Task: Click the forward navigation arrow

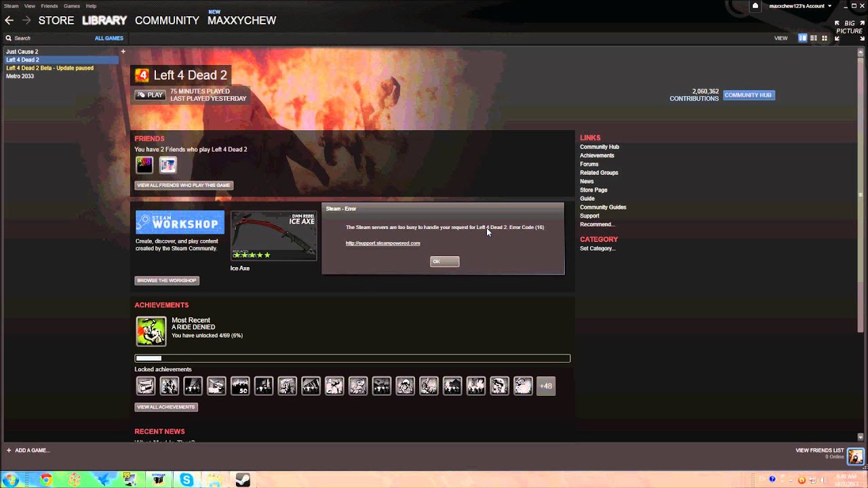Action: point(26,21)
